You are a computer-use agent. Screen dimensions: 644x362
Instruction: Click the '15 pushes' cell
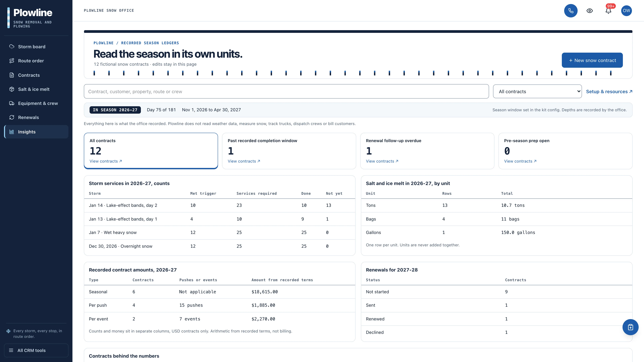click(191, 305)
